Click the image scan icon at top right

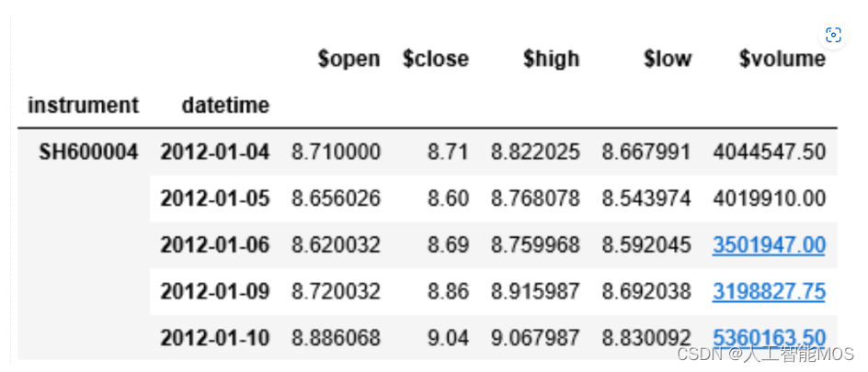833,35
